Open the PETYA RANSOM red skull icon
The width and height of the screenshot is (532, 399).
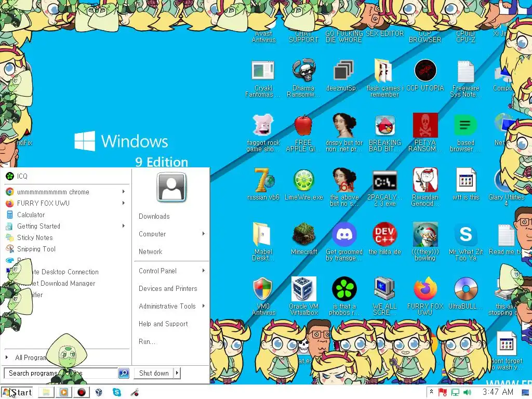[425, 125]
